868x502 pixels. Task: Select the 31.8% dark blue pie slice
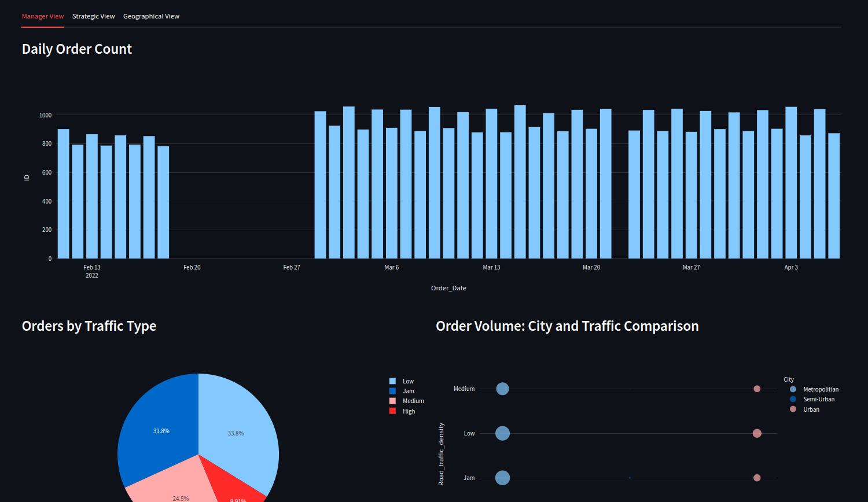tap(161, 431)
